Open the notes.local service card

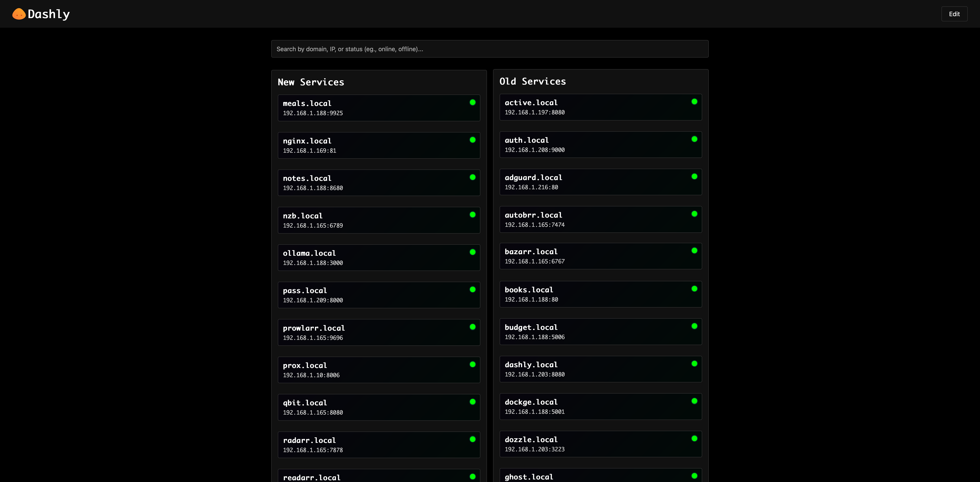(x=379, y=183)
